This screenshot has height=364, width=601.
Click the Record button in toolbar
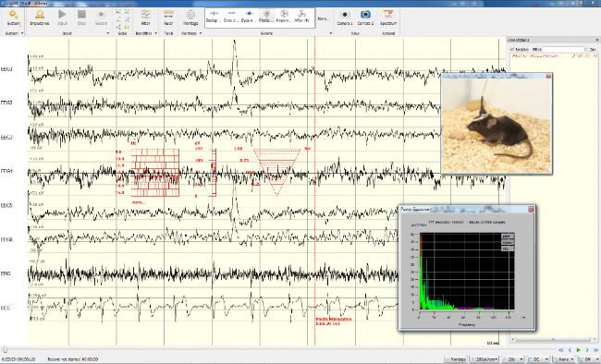(x=101, y=18)
